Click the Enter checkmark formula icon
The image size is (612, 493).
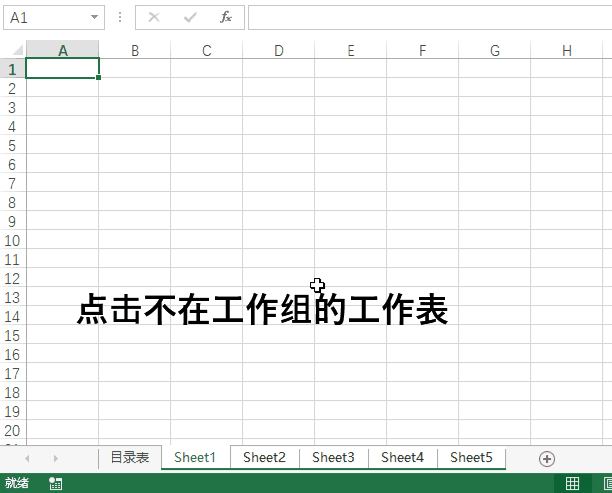point(190,17)
